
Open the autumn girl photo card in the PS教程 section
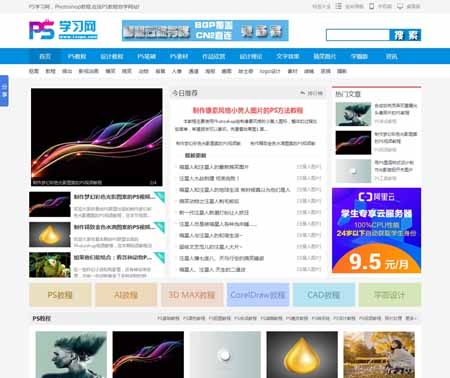click(x=379, y=355)
